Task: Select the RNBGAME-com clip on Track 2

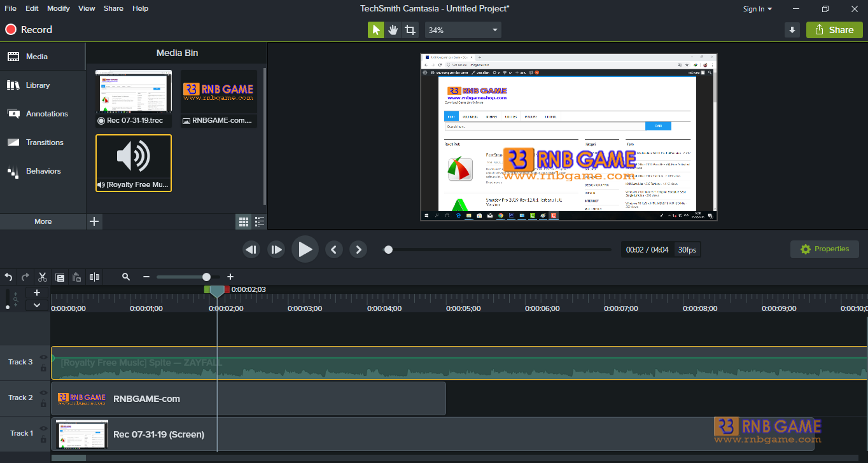Action: pyautogui.click(x=248, y=399)
